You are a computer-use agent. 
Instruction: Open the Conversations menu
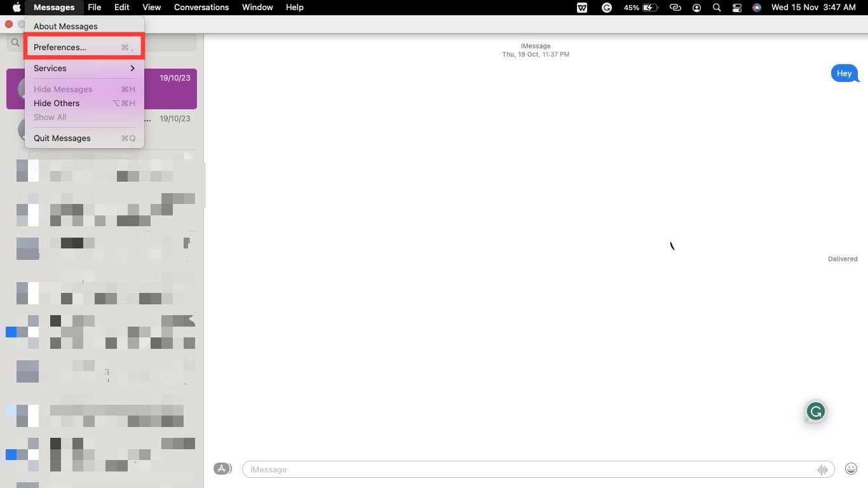(201, 8)
